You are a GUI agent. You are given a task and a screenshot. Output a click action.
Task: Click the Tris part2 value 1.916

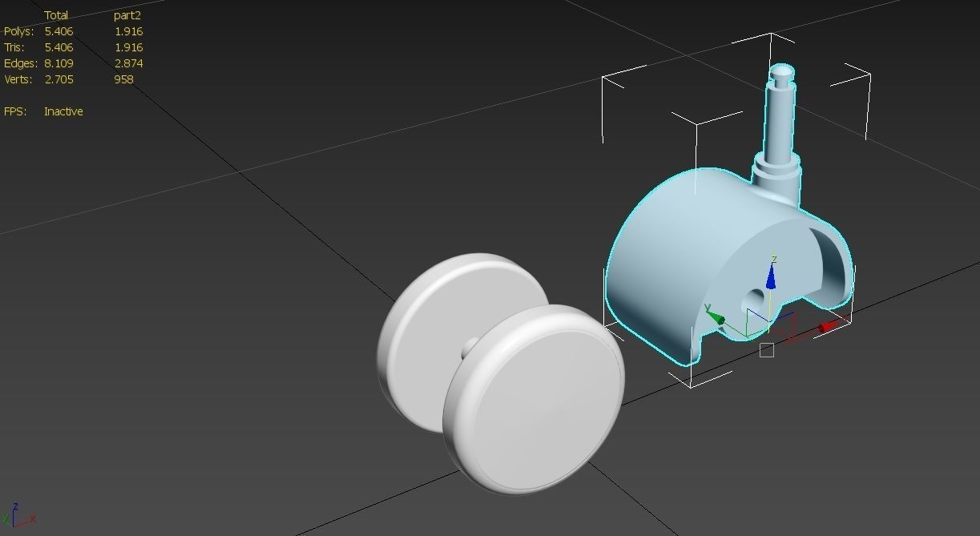coord(128,47)
